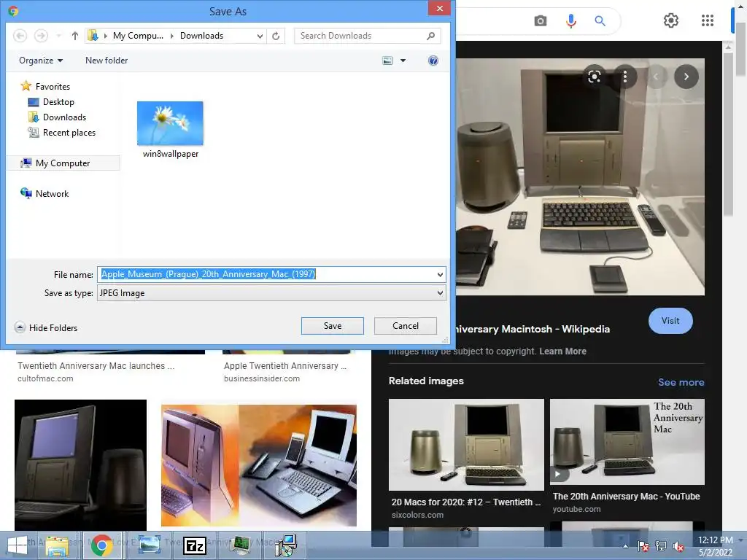Click the Cancel button
Screen dimensions: 747x560
pos(406,326)
